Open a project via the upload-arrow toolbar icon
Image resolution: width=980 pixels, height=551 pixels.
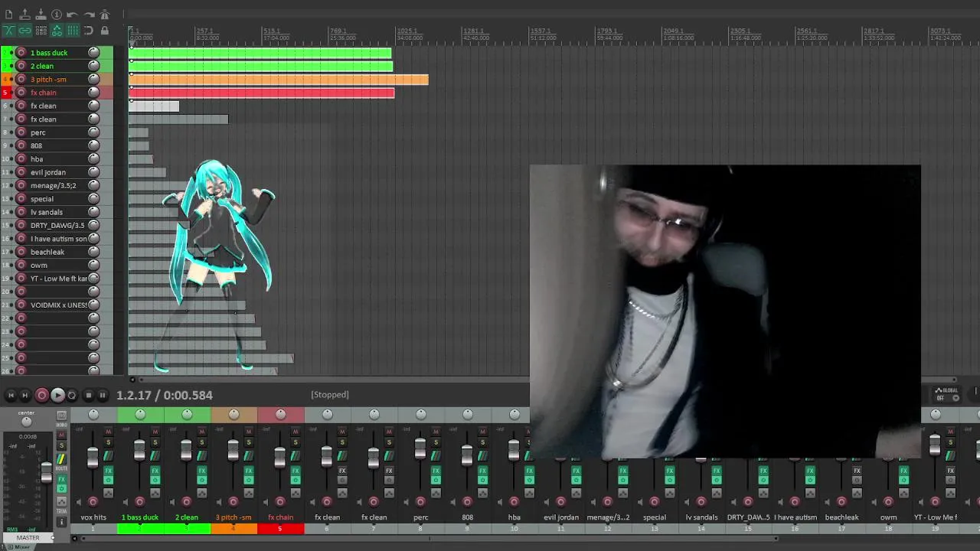(24, 15)
